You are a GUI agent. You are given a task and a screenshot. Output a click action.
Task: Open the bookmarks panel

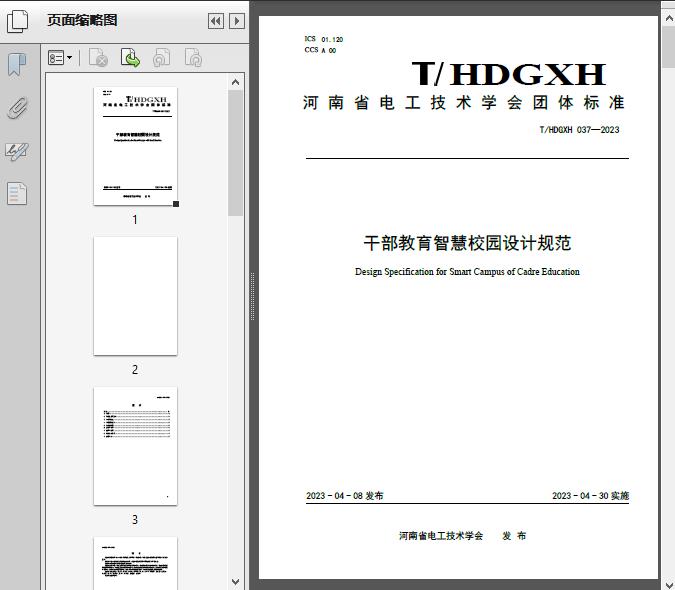17,65
